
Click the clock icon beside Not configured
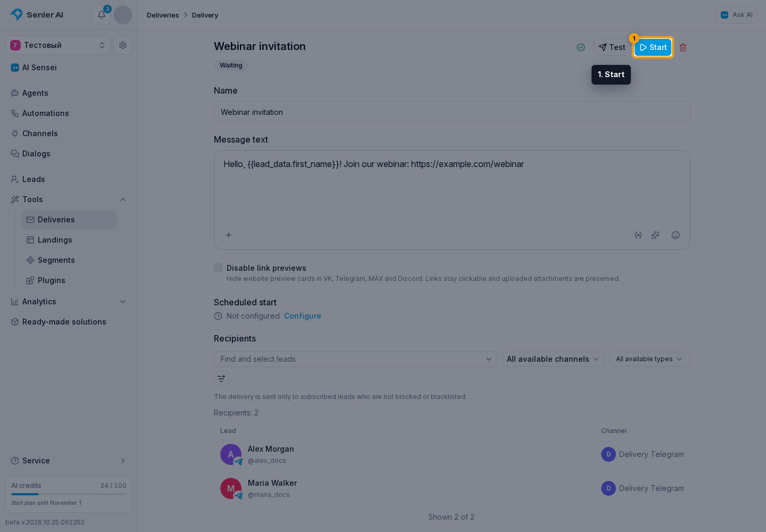pos(218,316)
